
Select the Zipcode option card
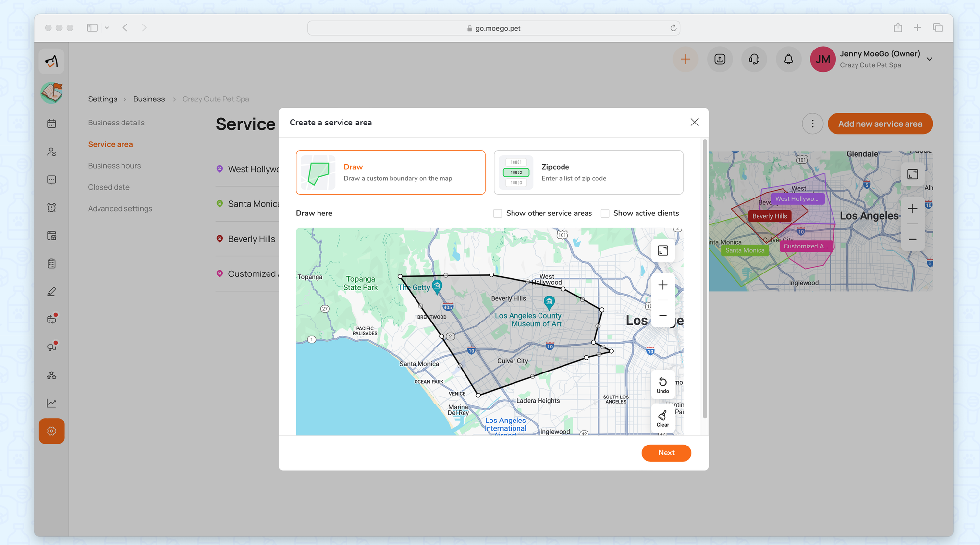(588, 173)
